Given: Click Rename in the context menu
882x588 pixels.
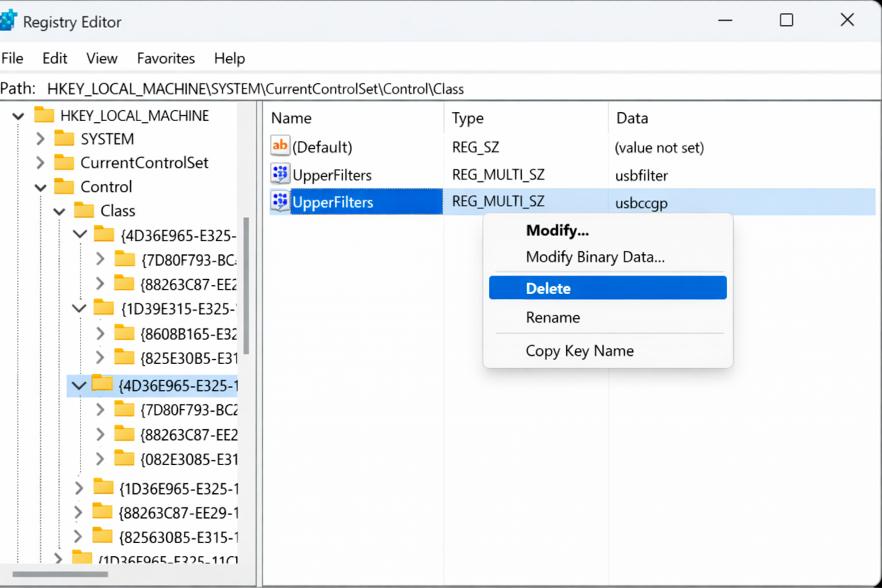Looking at the screenshot, I should 552,317.
